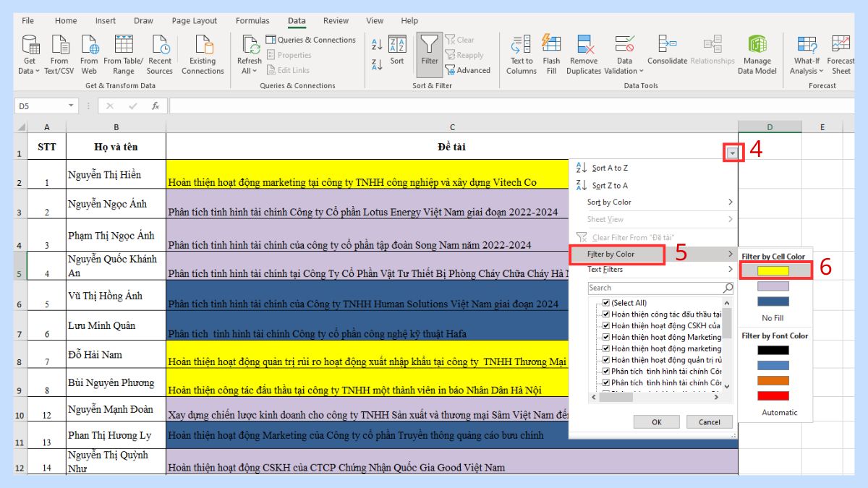
Task: Switch to the Formulas ribbon tab
Action: 252,20
